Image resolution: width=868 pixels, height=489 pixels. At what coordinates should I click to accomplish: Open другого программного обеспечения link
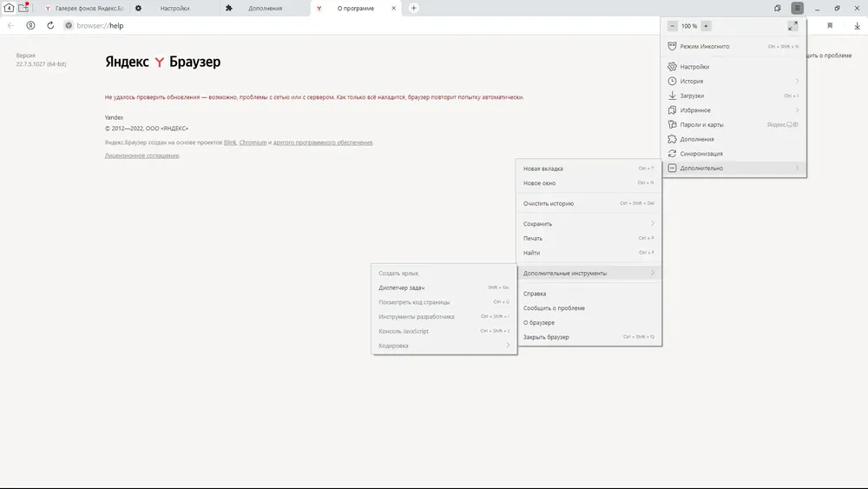point(323,142)
